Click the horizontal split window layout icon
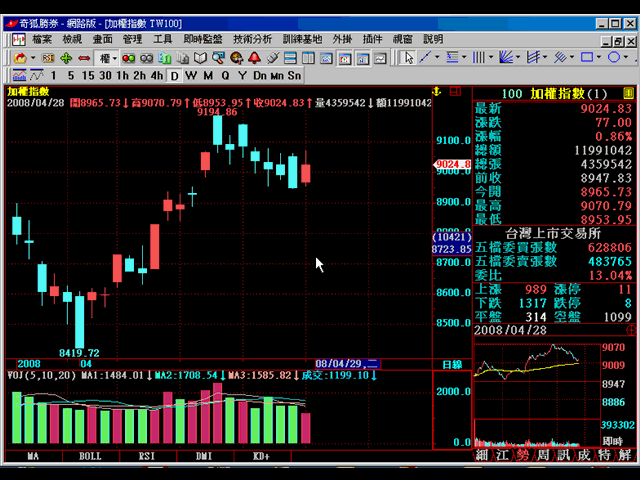640x480 pixels. point(290,58)
